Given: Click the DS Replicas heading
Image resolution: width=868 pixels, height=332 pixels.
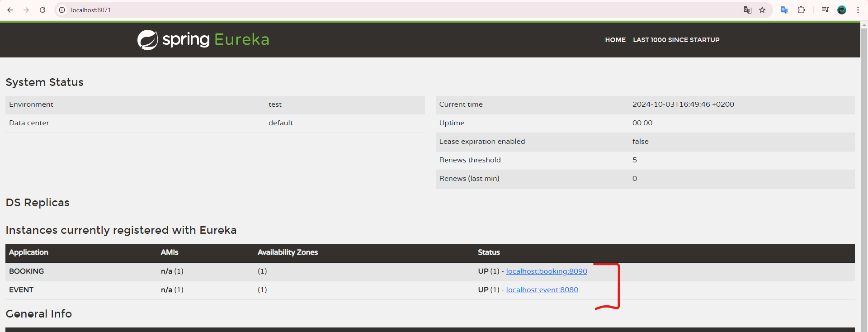Looking at the screenshot, I should pos(38,203).
